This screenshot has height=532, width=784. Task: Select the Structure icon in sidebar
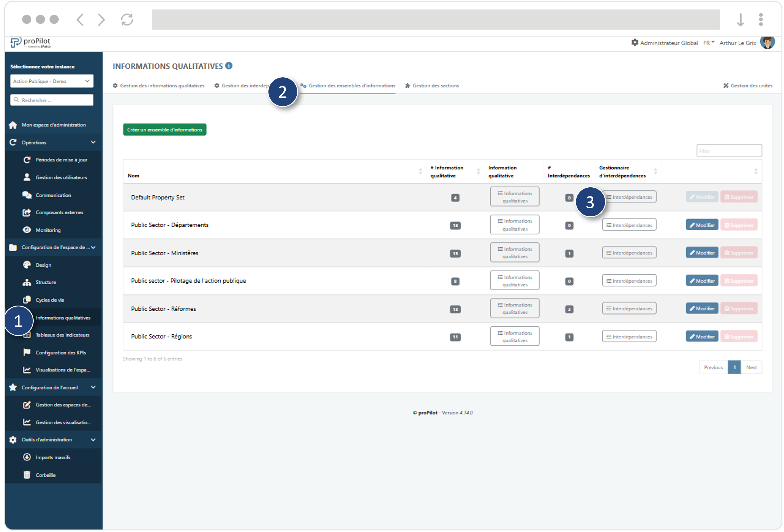pos(27,282)
